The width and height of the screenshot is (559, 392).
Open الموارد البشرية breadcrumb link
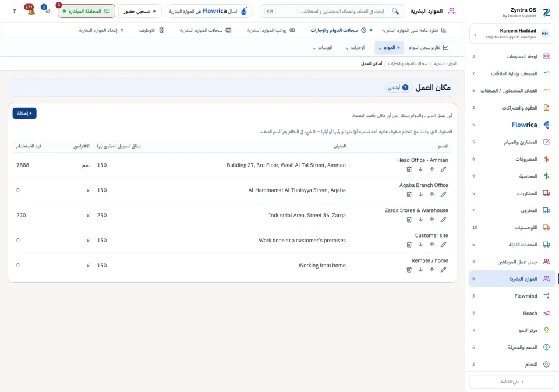[x=445, y=63]
